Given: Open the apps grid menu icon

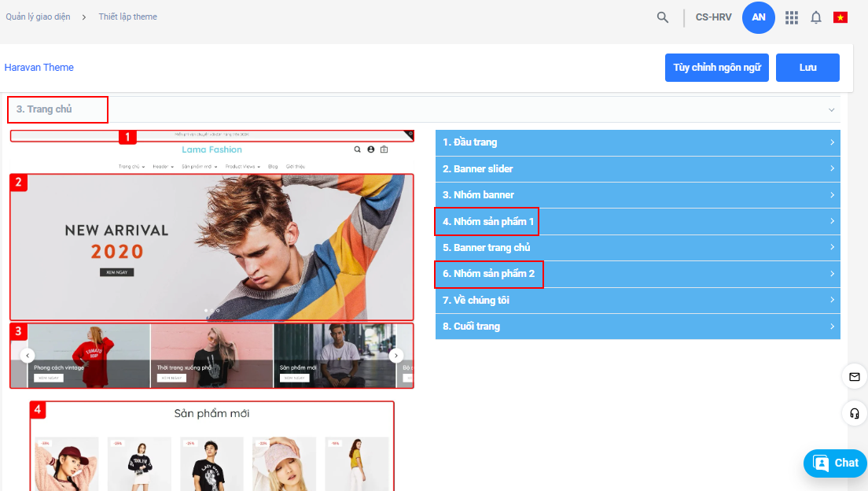Looking at the screenshot, I should click(792, 17).
